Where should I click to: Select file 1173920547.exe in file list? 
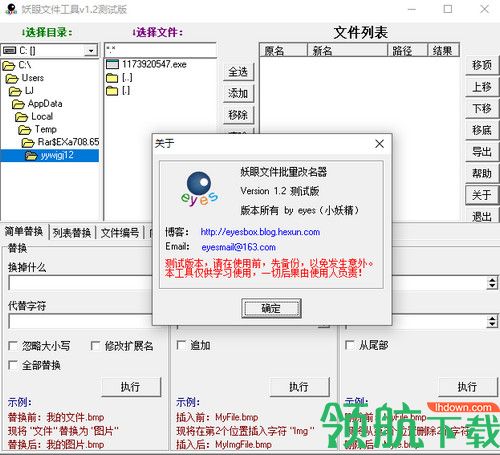point(146,64)
